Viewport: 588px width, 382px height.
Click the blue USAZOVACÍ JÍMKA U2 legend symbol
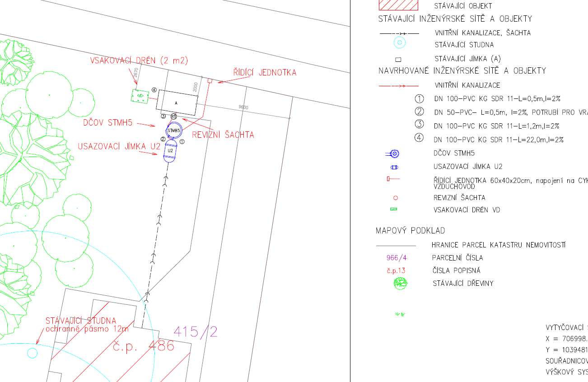(x=394, y=167)
